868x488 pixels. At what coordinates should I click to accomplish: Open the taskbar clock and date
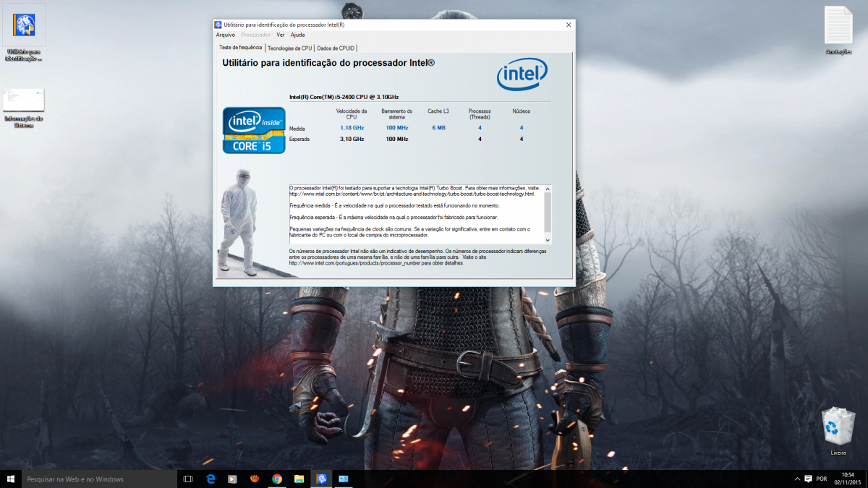847,479
